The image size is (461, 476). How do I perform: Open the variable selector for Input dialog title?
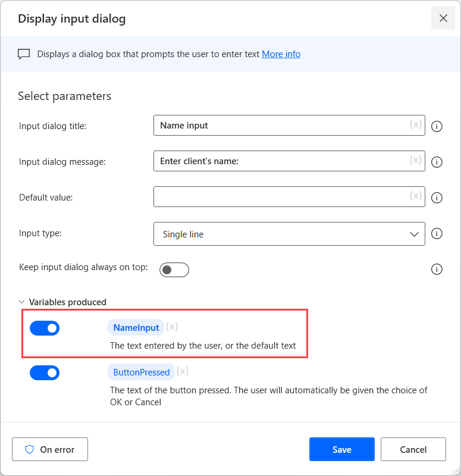(x=415, y=125)
